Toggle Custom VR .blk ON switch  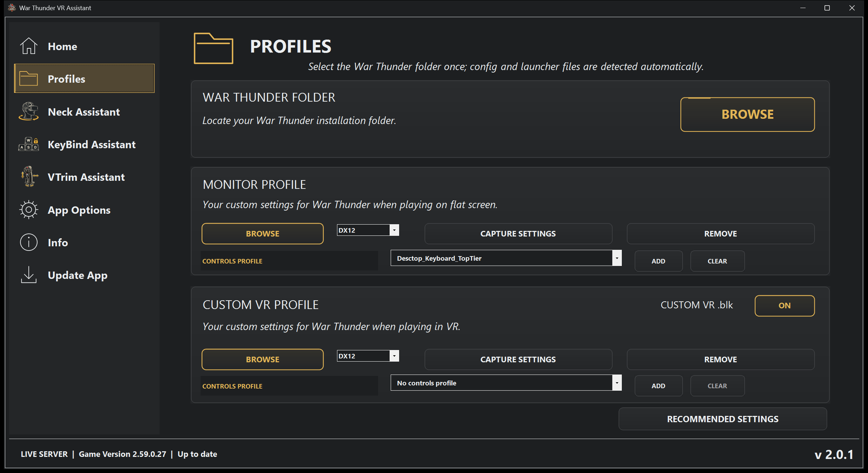(x=785, y=306)
